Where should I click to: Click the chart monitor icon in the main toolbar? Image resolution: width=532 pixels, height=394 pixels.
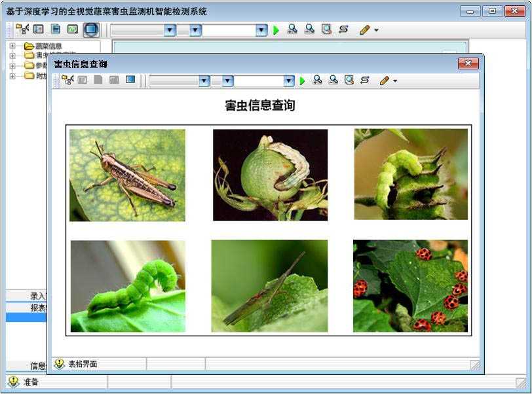tap(73, 29)
